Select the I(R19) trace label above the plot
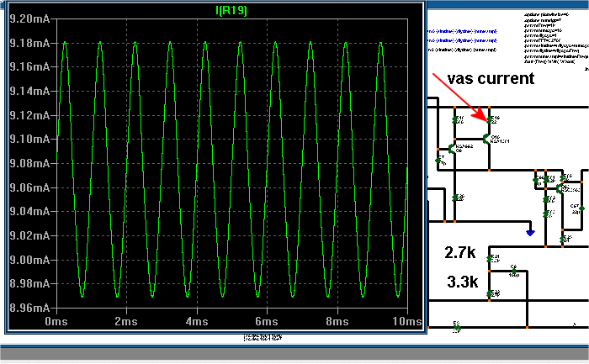 tap(231, 10)
